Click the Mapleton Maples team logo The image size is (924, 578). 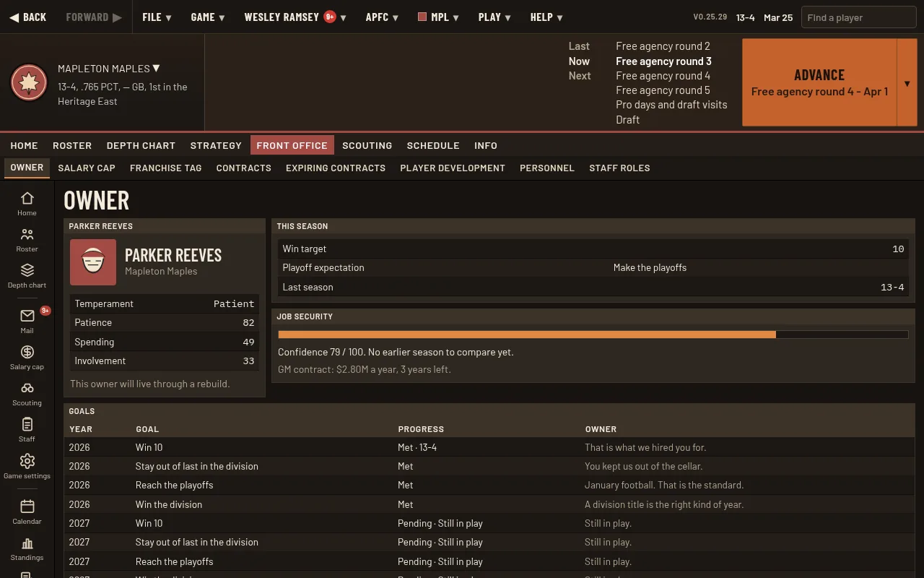pos(29,82)
